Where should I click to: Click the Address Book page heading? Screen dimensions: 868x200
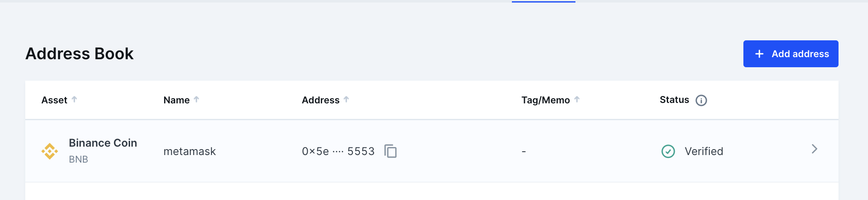click(80, 54)
